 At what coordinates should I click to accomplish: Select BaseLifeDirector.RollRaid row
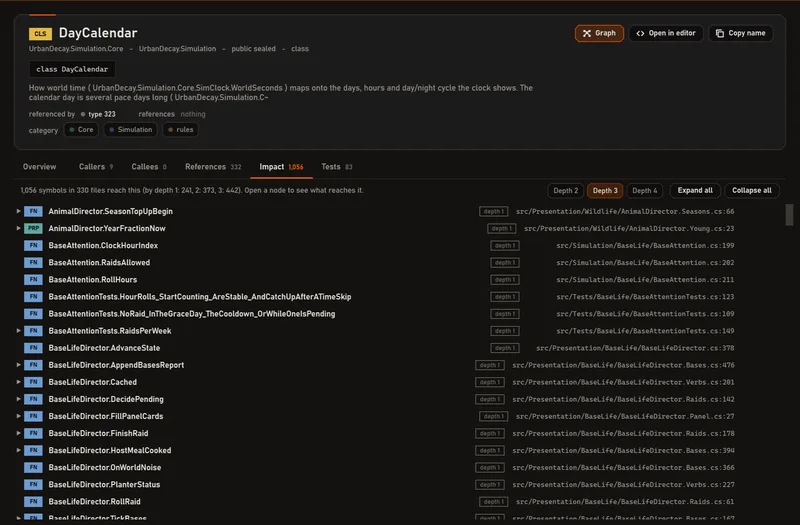pos(377,502)
